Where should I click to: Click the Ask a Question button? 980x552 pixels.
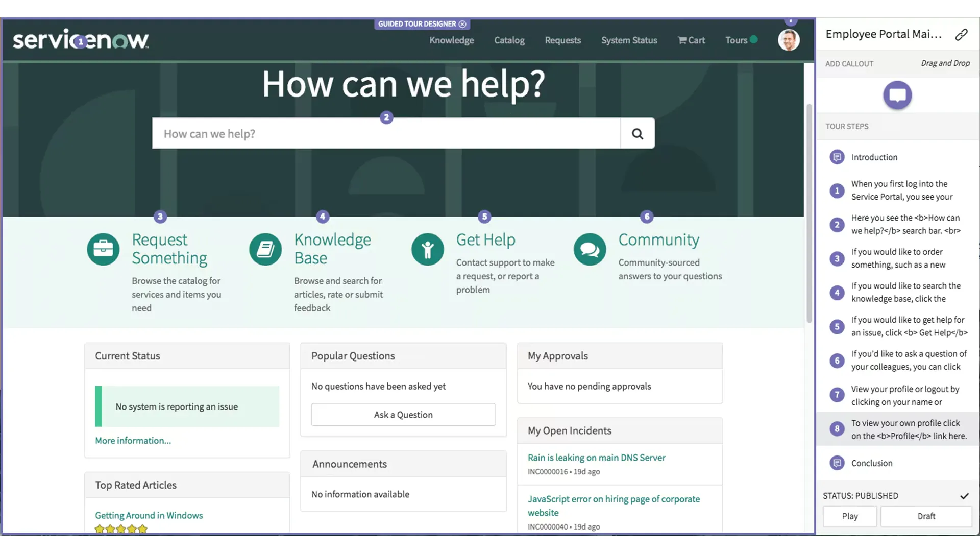click(x=403, y=415)
